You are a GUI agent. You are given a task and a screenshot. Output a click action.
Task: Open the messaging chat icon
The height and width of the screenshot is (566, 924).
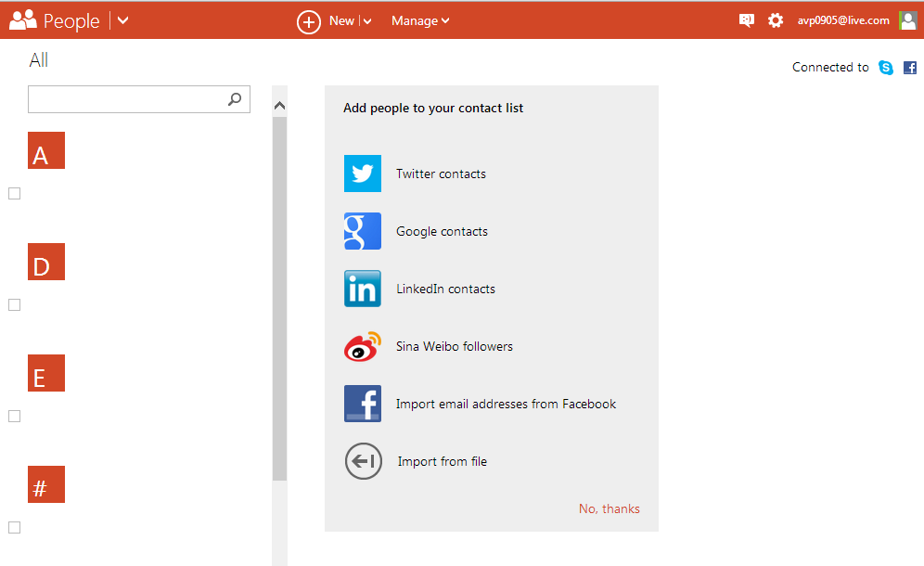747,20
